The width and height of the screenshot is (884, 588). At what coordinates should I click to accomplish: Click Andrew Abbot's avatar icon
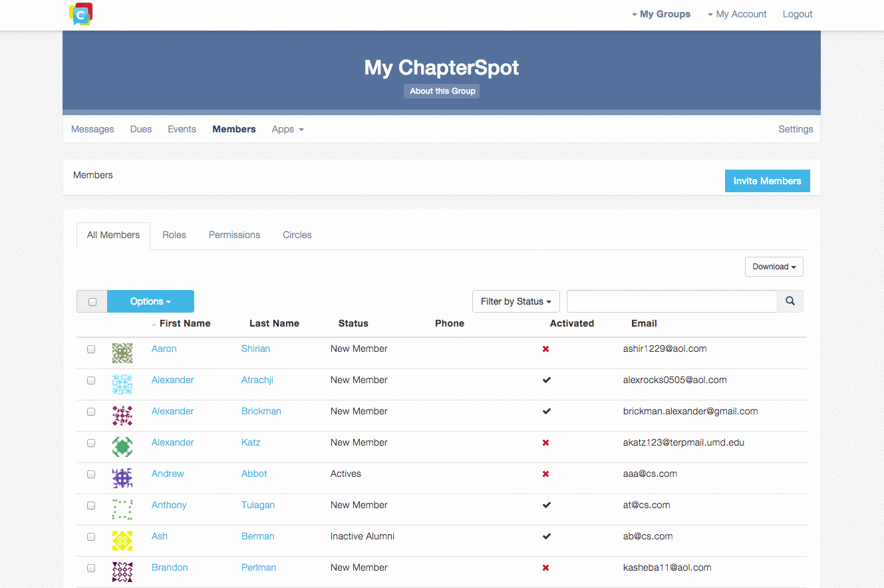coord(122,478)
